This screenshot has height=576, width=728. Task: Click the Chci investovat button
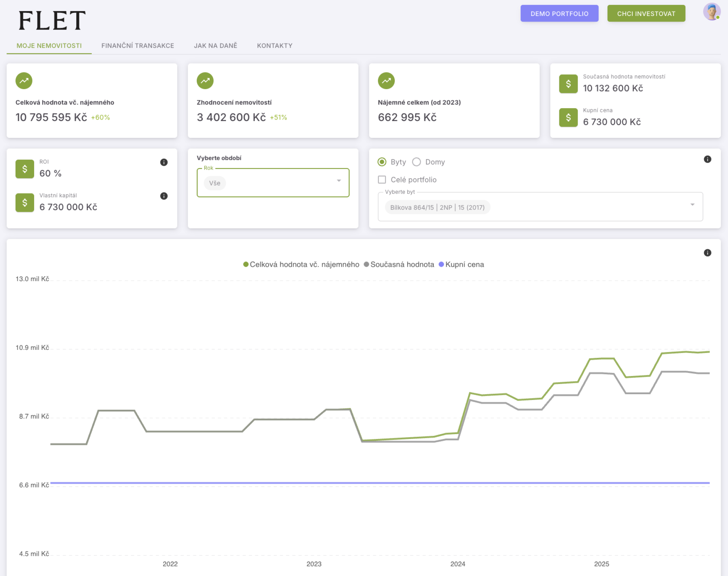(x=646, y=14)
